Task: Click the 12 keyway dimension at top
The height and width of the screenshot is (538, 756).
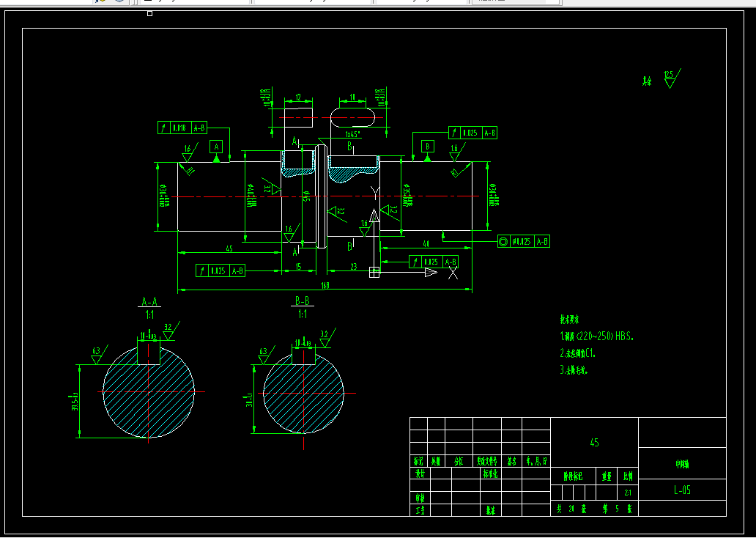Action: [x=298, y=97]
